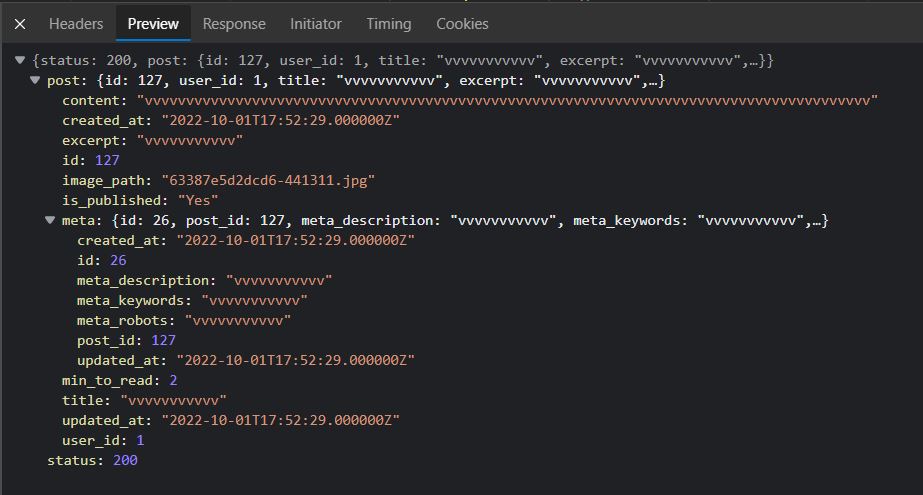Click the content property string value
This screenshot has width=923, height=495.
[x=507, y=101]
